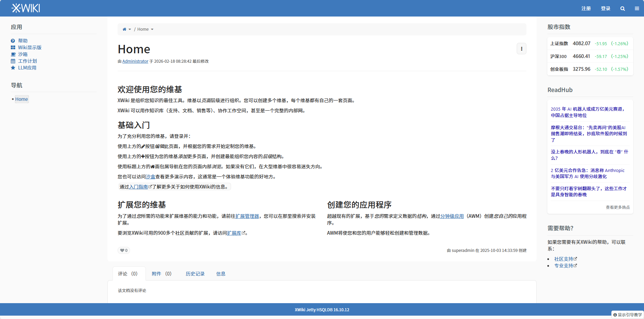Image resolution: width=644 pixels, height=319 pixels.
Task: Open Help app with question-mark icon
Action: click(x=23, y=41)
